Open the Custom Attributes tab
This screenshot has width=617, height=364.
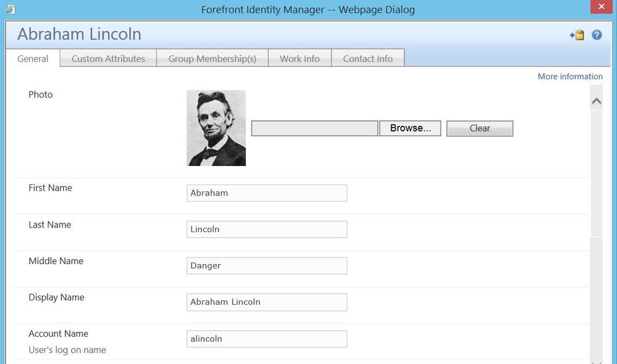click(x=108, y=59)
